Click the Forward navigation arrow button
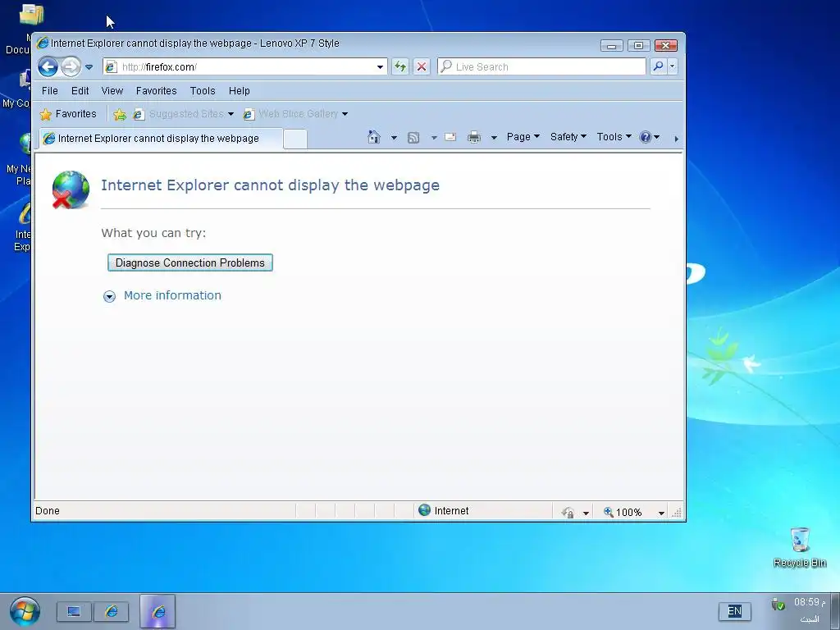The height and width of the screenshot is (630, 840). [x=71, y=67]
